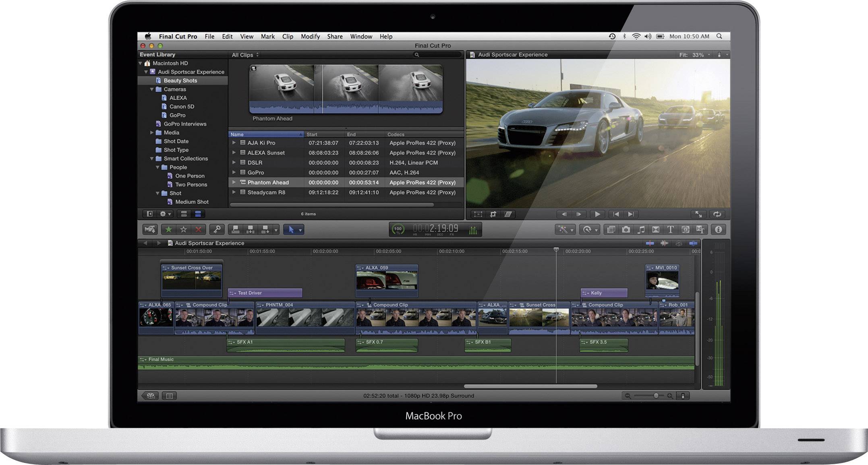868x465 pixels.
Task: Open the Photos browser camera icon
Action: (x=626, y=229)
